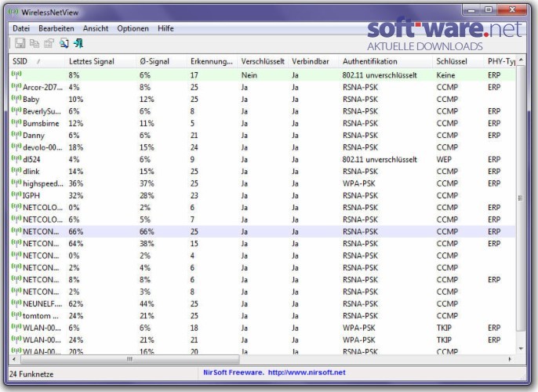538x392 pixels.
Task: Click the 44% average signal of NEUNELF...
Action: point(147,304)
